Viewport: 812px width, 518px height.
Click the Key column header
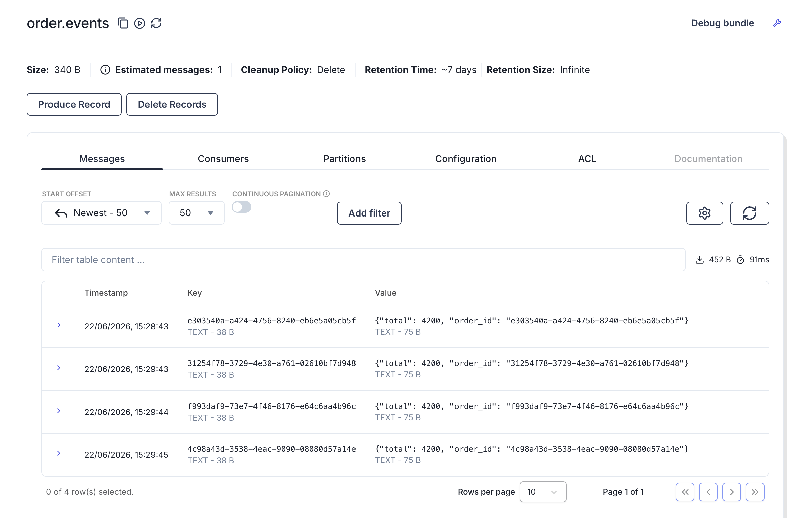tap(195, 293)
